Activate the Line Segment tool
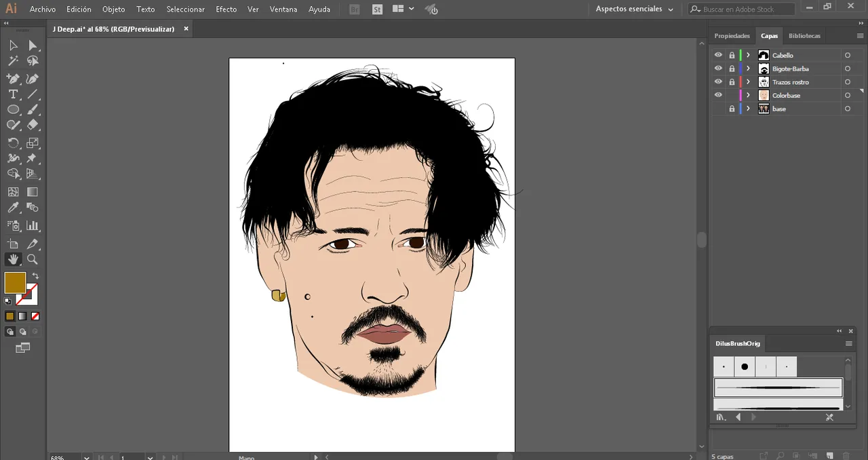The image size is (868, 460). coord(33,94)
